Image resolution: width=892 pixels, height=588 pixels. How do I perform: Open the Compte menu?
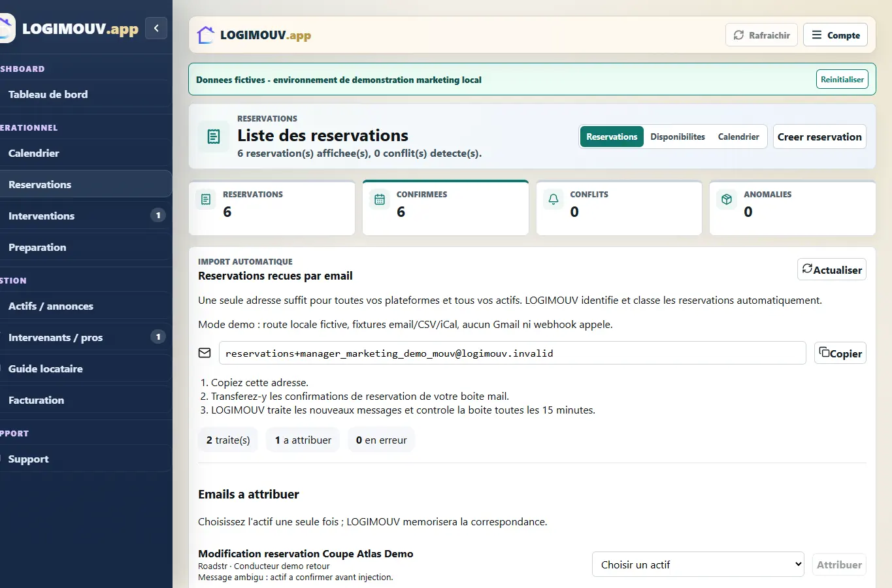coord(835,35)
